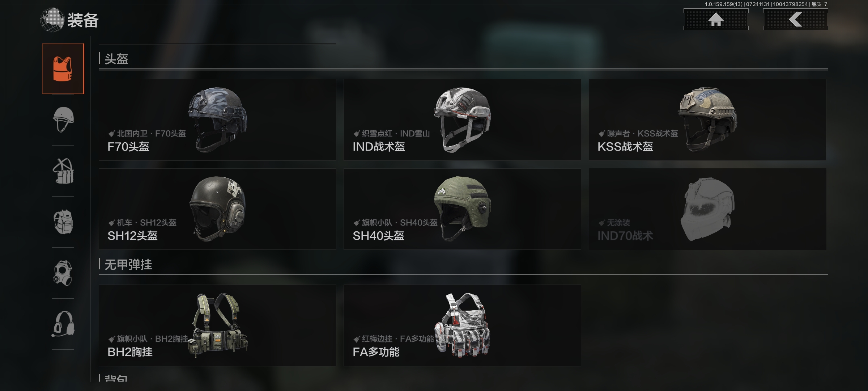Screen dimensions: 868x391
Task: Select the gas mask category icon
Action: click(63, 273)
